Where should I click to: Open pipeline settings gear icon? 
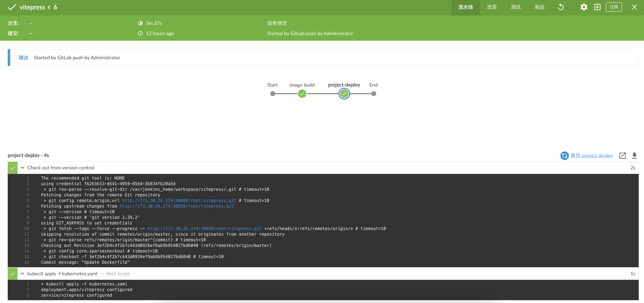coord(584,7)
